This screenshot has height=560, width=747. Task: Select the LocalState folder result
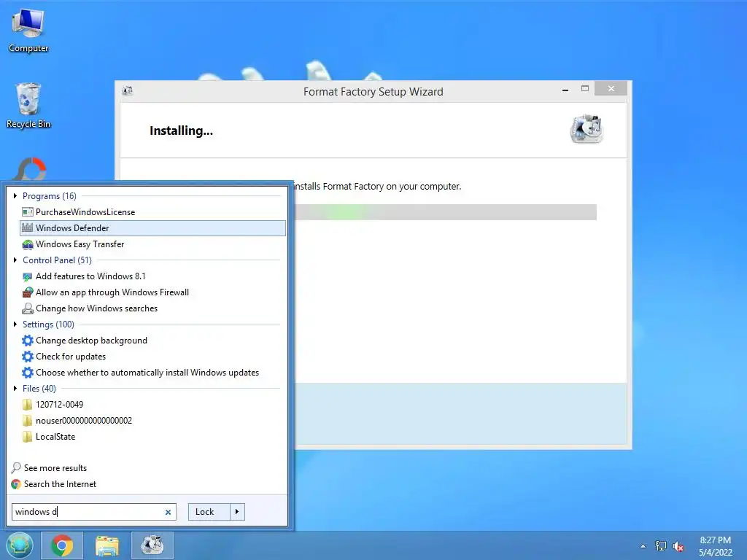pyautogui.click(x=55, y=437)
